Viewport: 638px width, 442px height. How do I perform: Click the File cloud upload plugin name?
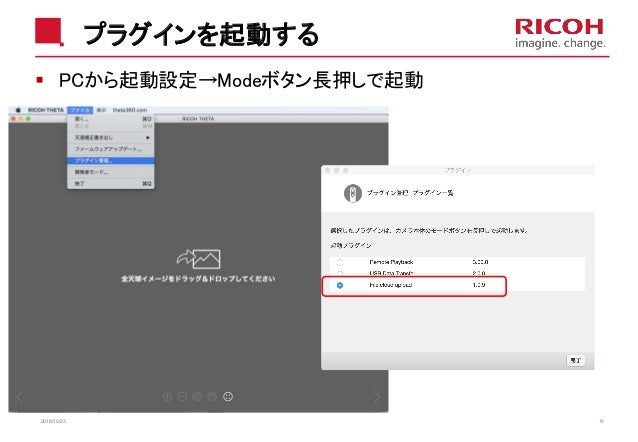[x=391, y=285]
